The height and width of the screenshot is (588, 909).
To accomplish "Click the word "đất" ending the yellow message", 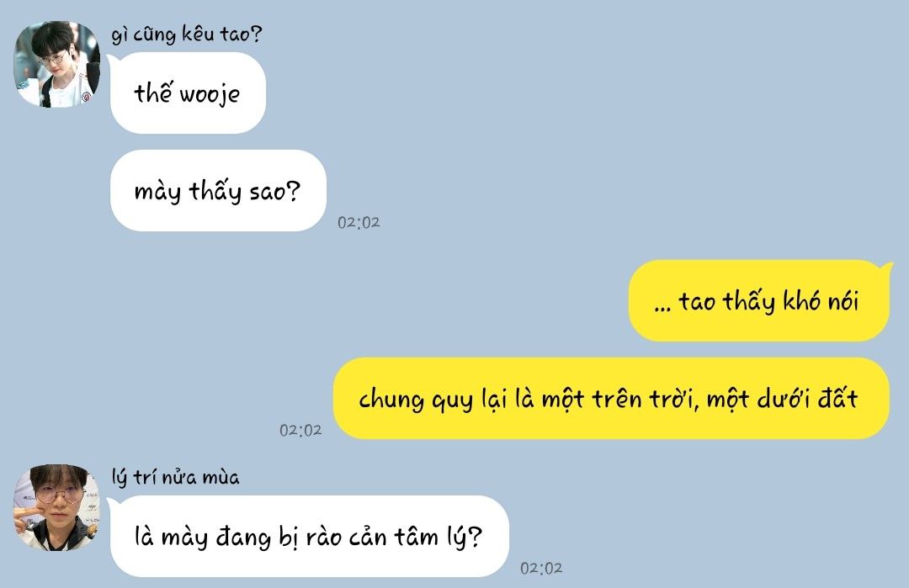I will [837, 398].
